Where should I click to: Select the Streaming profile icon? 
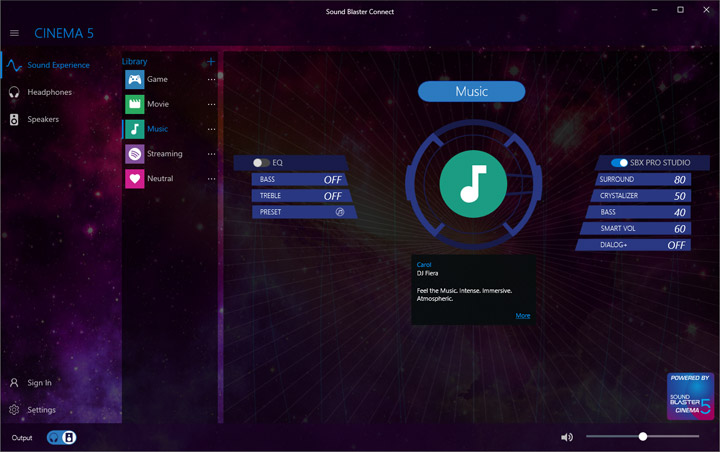[135, 154]
